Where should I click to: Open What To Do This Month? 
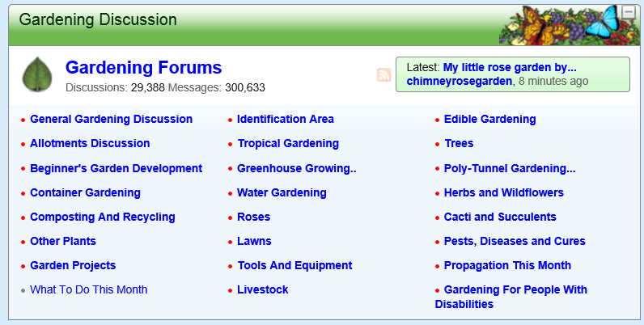tap(88, 289)
